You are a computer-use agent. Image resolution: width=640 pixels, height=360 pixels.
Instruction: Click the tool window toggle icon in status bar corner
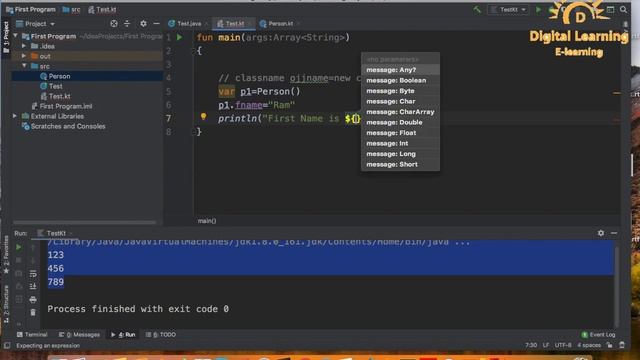click(7, 346)
